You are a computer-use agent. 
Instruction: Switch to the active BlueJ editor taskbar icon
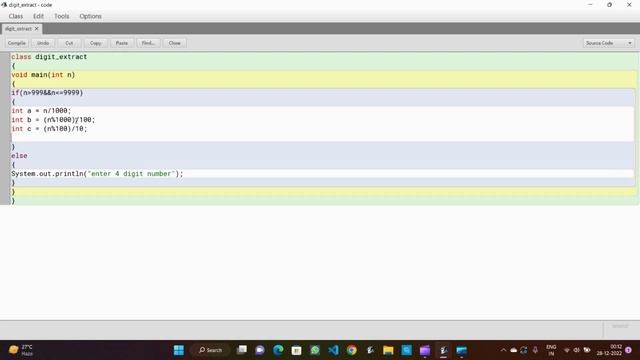pos(443,350)
